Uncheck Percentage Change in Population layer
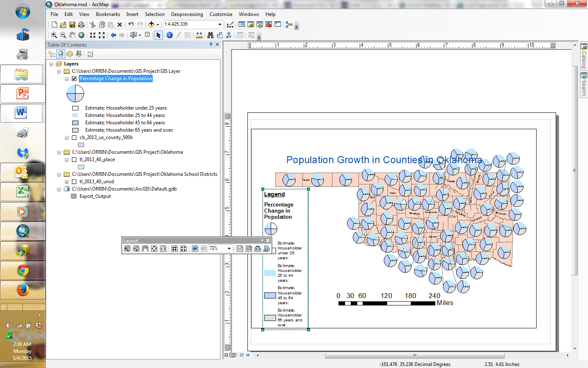Image resolution: width=588 pixels, height=368 pixels. 74,79
